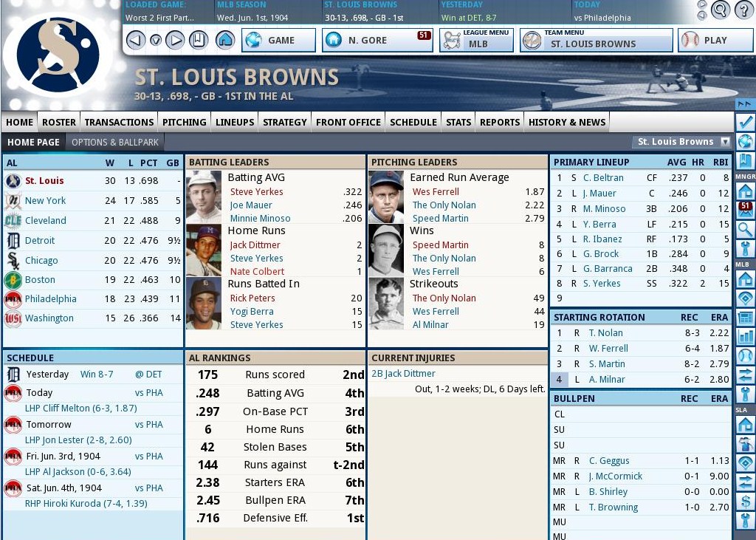756x540 pixels.
Task: Open yesterday's Win 8-7 box score link
Action: 97,375
